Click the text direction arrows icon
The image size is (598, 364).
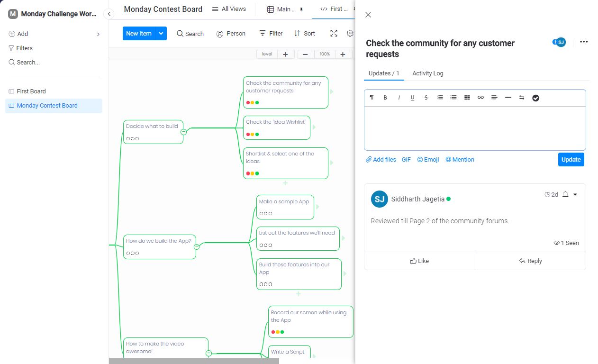click(x=522, y=97)
